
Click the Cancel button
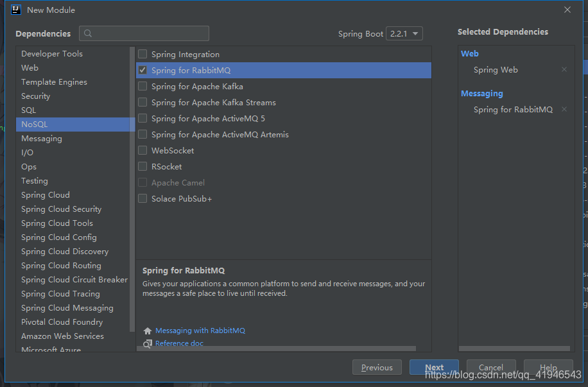pyautogui.click(x=491, y=368)
